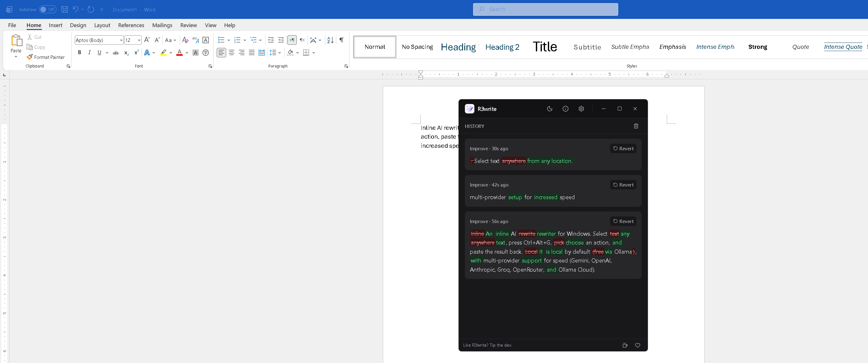Decrease font size with shrink icon

tap(157, 40)
